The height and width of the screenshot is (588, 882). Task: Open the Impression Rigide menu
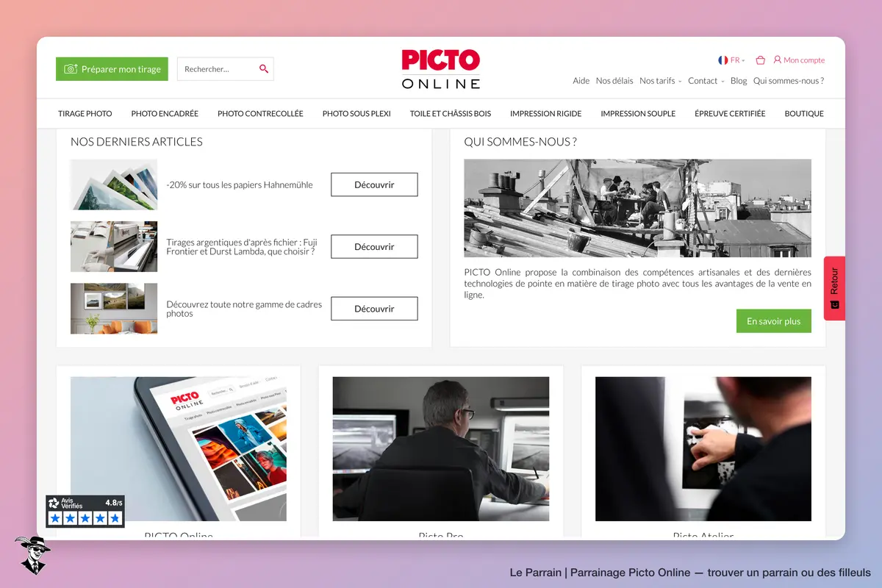[x=545, y=114]
